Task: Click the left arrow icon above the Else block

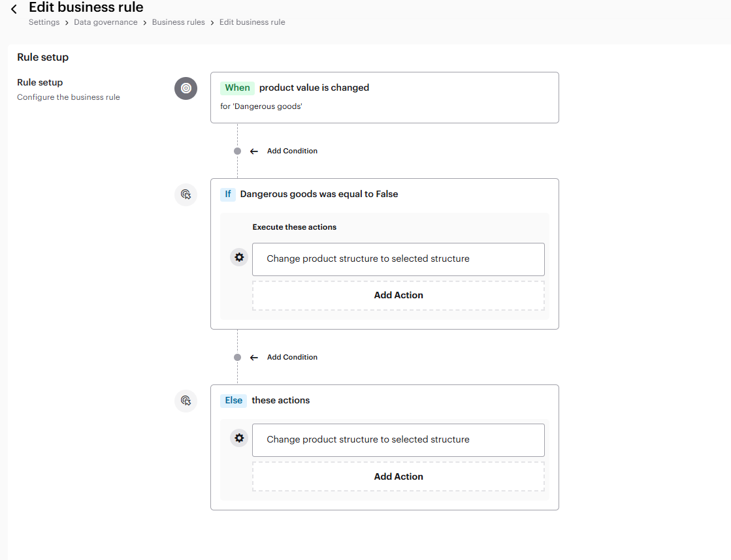Action: click(254, 357)
